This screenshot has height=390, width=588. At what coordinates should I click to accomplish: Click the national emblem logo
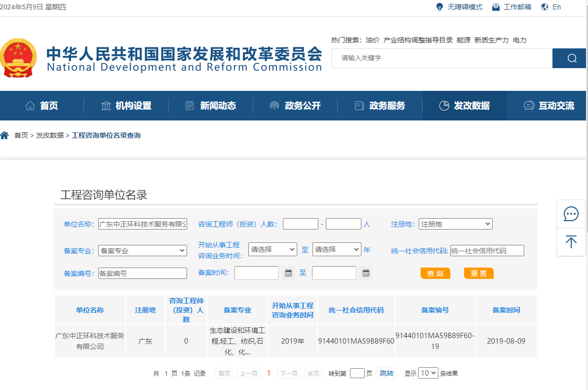(x=18, y=58)
